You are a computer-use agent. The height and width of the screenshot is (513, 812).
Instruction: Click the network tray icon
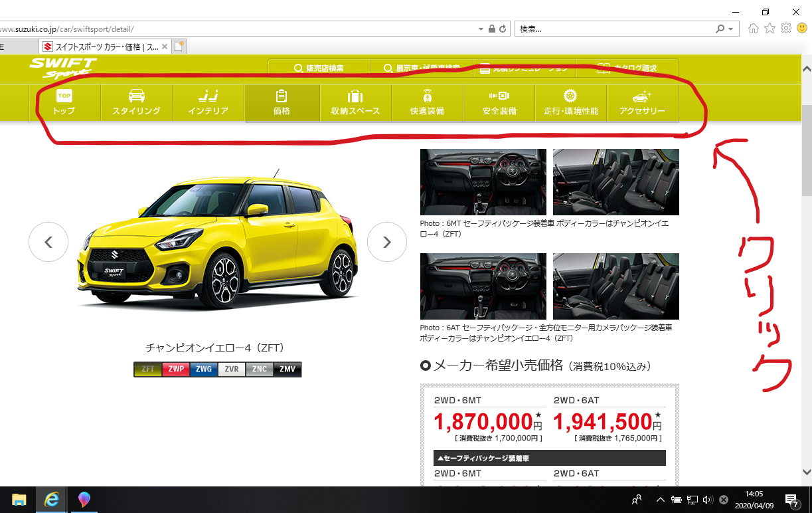click(692, 500)
